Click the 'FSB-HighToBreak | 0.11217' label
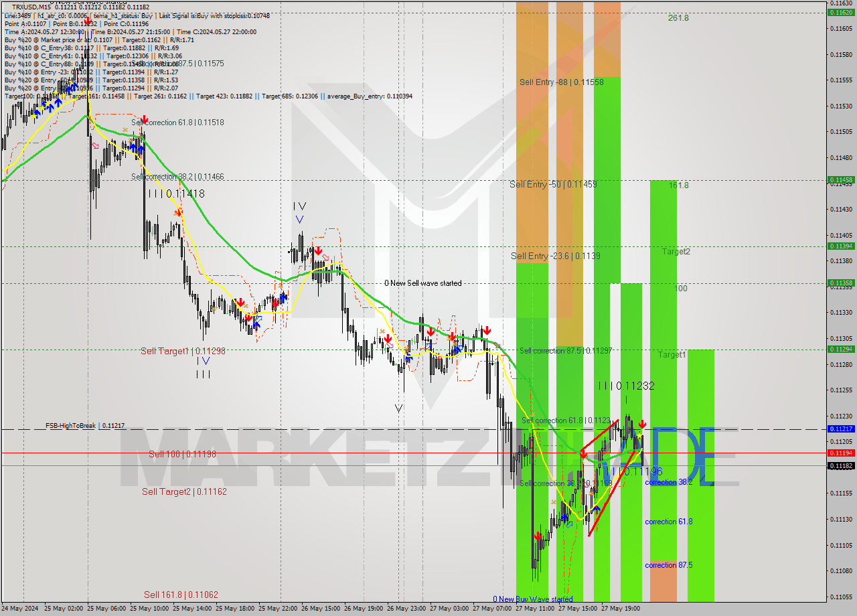This screenshot has width=857, height=616. tap(85, 425)
